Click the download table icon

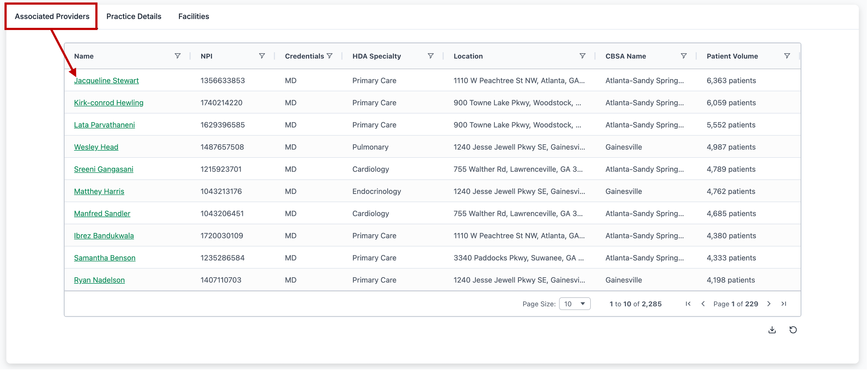(772, 330)
